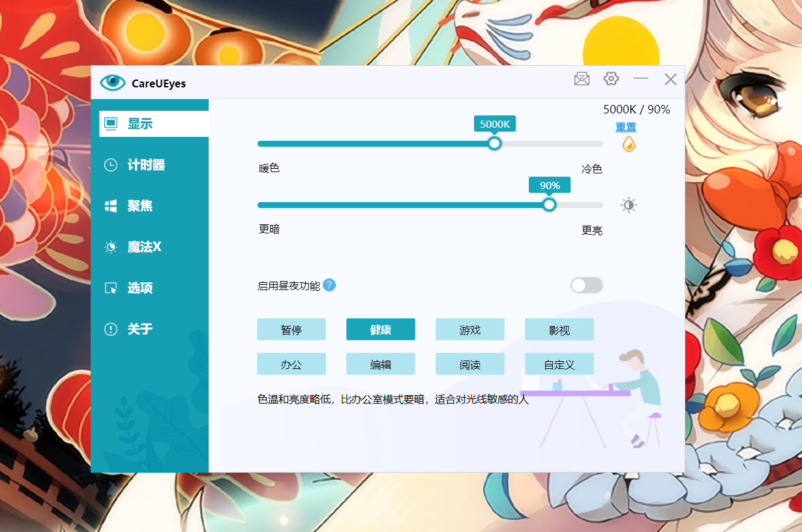Open settings via the gear icon
The width and height of the screenshot is (802, 532).
pos(611,79)
